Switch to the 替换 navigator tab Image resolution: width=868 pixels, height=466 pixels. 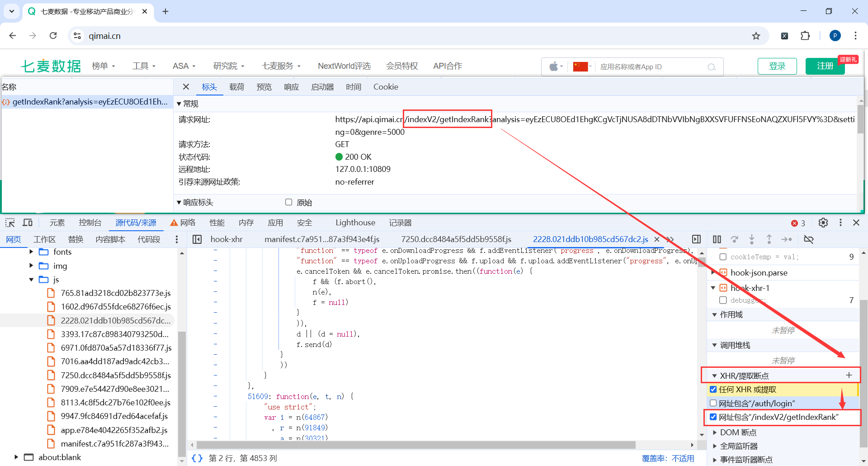coord(75,239)
